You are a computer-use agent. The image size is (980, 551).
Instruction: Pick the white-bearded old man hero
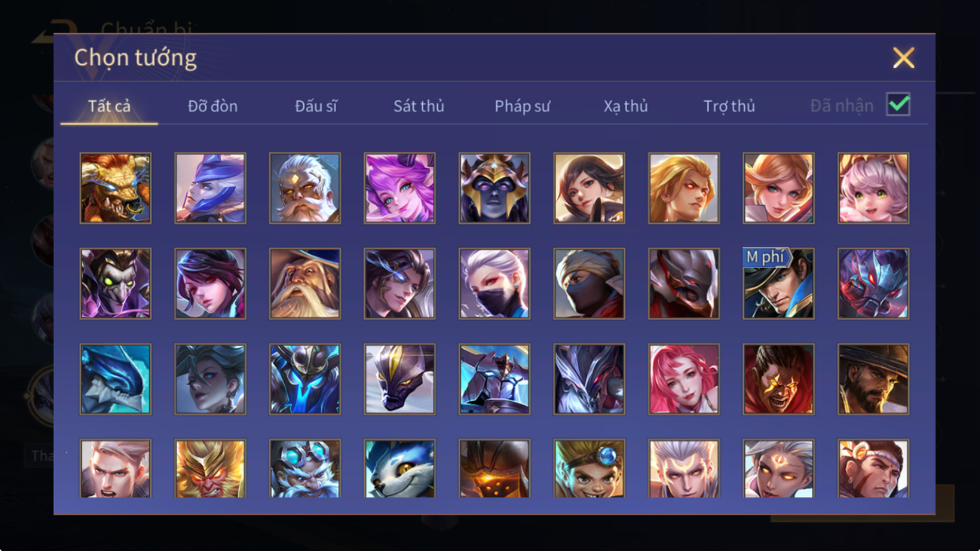tap(305, 188)
